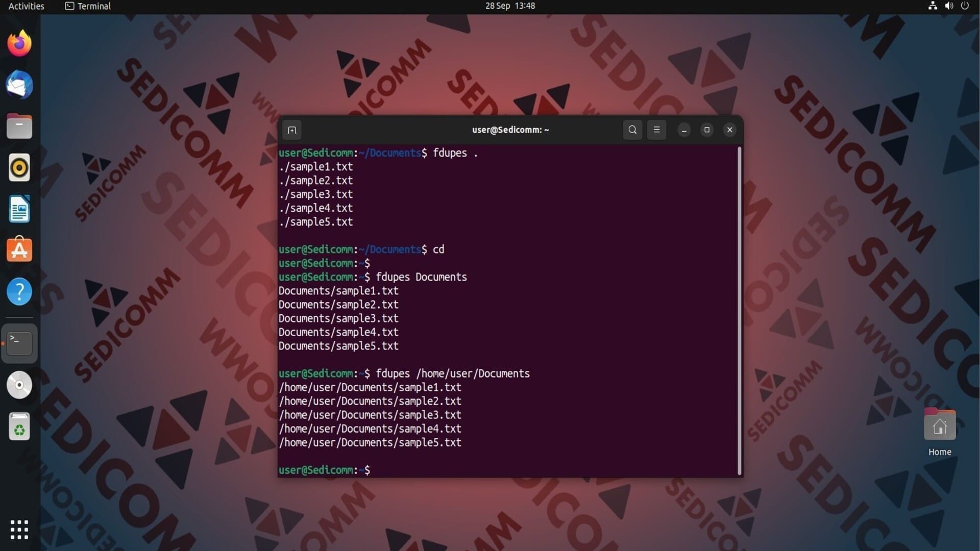The height and width of the screenshot is (551, 980).
Task: Open the Trash icon in dock
Action: [19, 427]
